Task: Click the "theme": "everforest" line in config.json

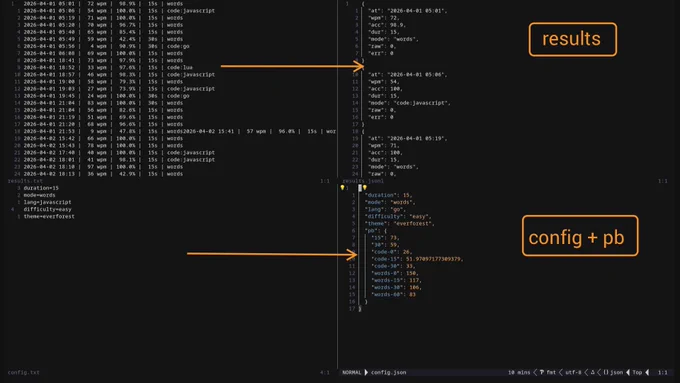Action: click(399, 223)
